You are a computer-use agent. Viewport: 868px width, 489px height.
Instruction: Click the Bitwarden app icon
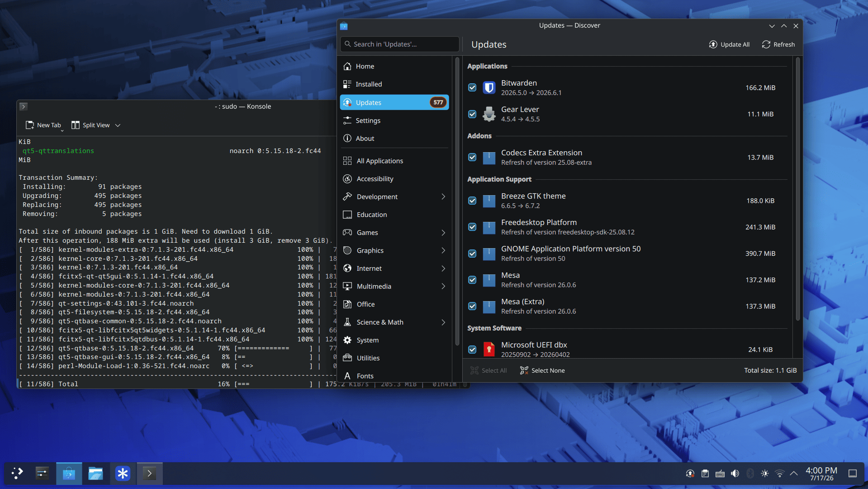[x=489, y=87]
